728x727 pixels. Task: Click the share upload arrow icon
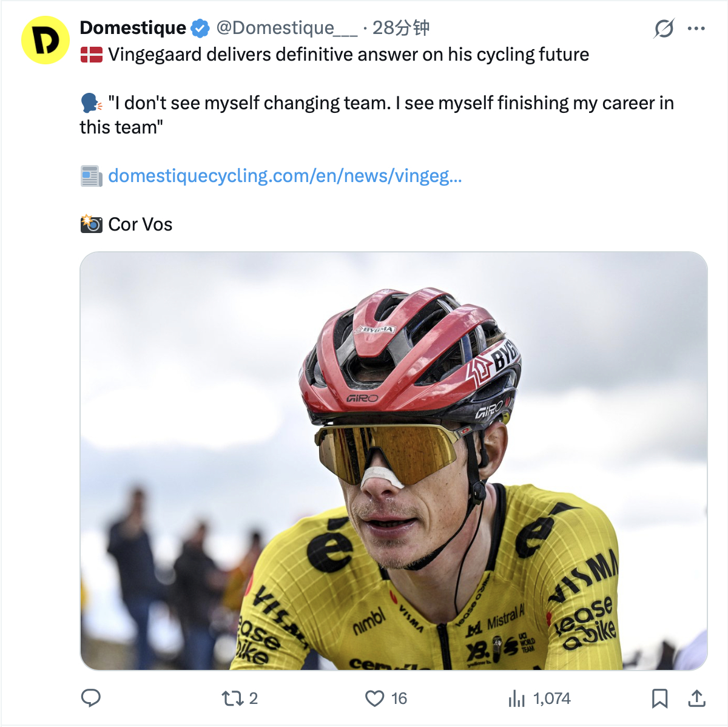click(696, 698)
